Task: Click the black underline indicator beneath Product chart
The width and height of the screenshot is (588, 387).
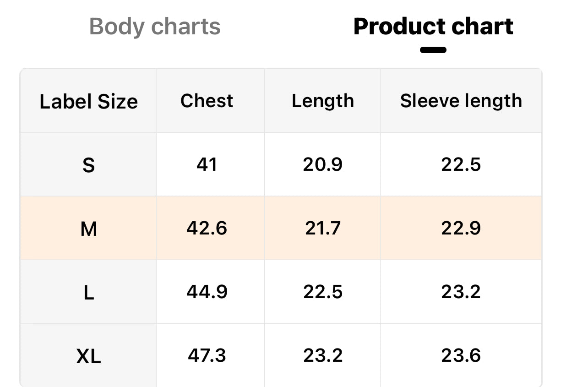Action: (x=433, y=50)
